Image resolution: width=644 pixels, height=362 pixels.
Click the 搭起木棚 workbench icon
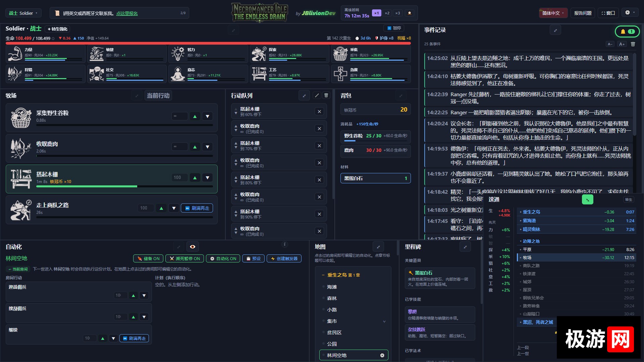coord(21,179)
